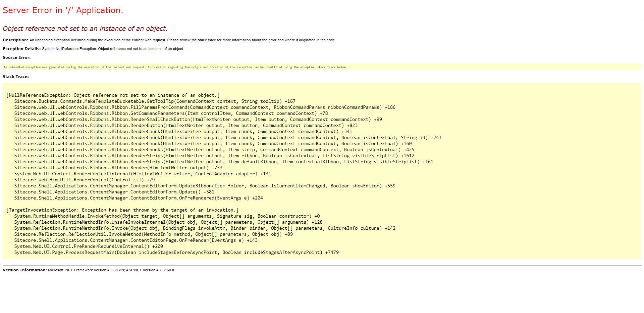The image size is (644, 313).
Task: Click the Ribbon.RenderChunk line ending in +243
Action: point(228,138)
